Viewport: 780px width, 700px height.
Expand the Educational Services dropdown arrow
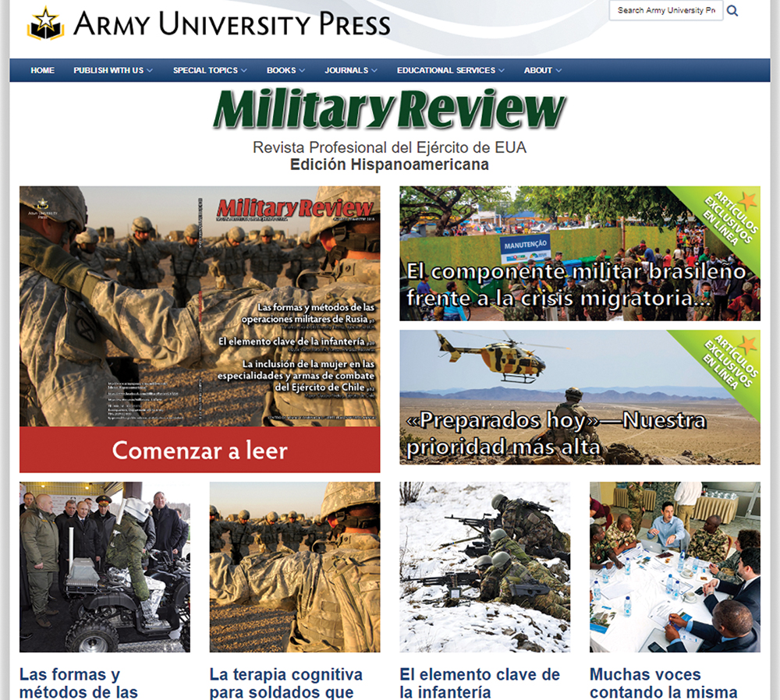[502, 71]
